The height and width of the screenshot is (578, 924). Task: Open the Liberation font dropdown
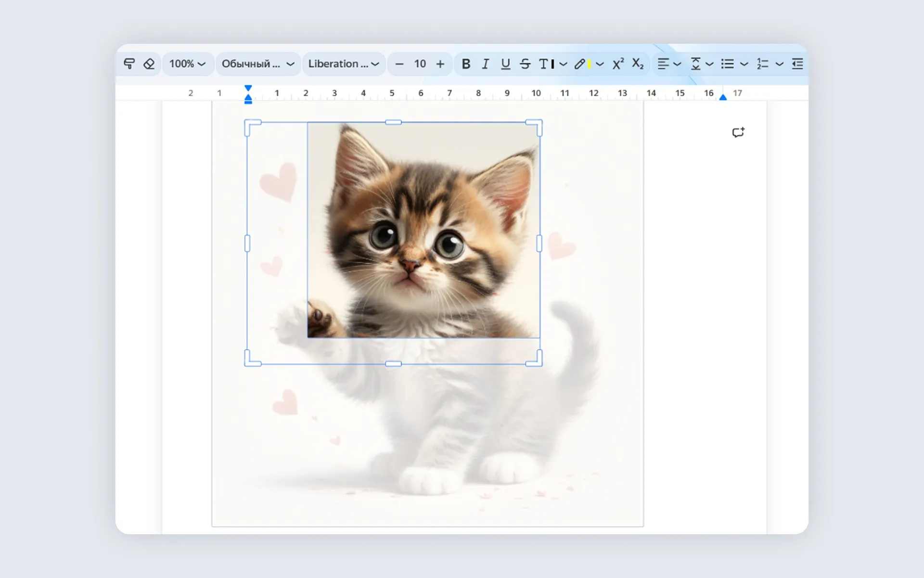343,64
